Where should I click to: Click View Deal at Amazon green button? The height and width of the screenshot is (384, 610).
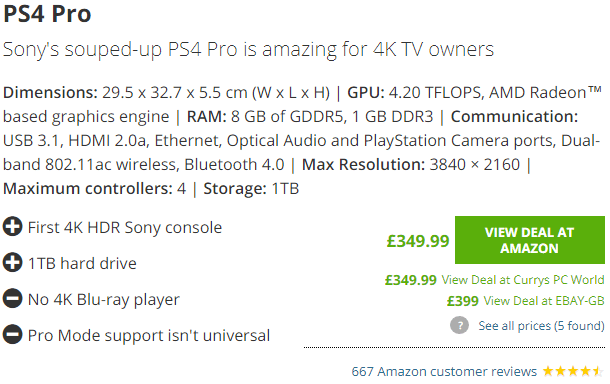coord(529,240)
